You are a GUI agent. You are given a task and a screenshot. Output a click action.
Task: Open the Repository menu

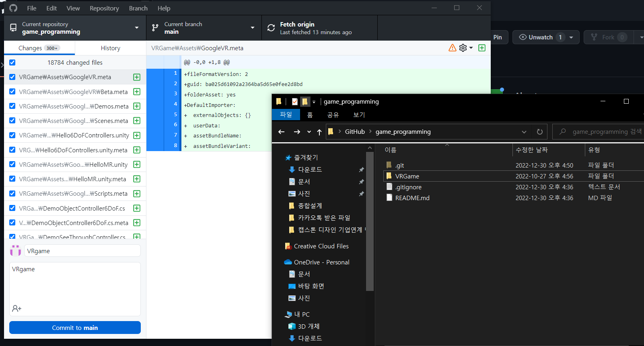(104, 8)
